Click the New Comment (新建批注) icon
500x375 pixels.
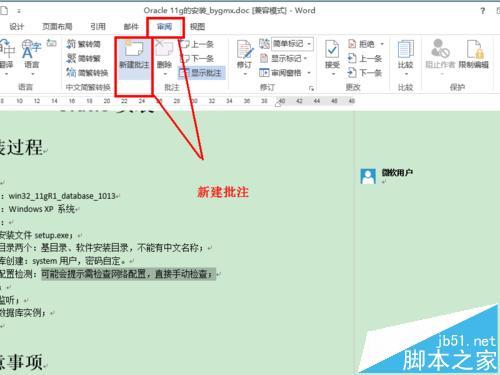[134, 49]
